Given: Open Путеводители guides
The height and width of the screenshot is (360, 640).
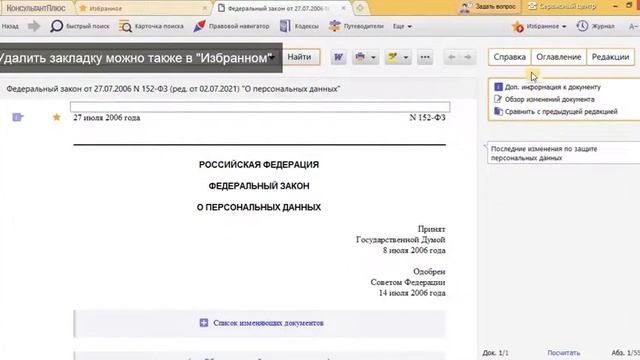Looking at the screenshot, I should point(356,26).
